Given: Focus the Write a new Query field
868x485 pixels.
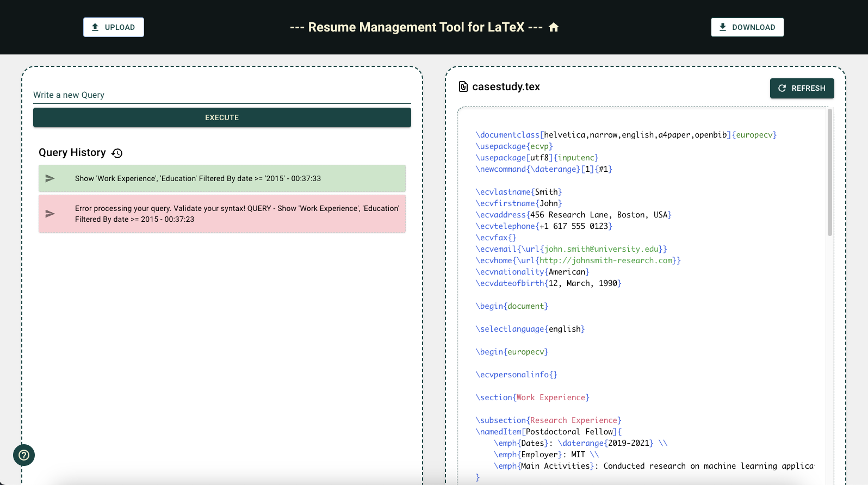Looking at the screenshot, I should tap(222, 95).
